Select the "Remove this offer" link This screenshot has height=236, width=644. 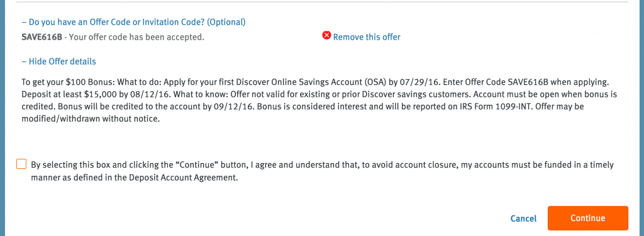click(x=367, y=37)
